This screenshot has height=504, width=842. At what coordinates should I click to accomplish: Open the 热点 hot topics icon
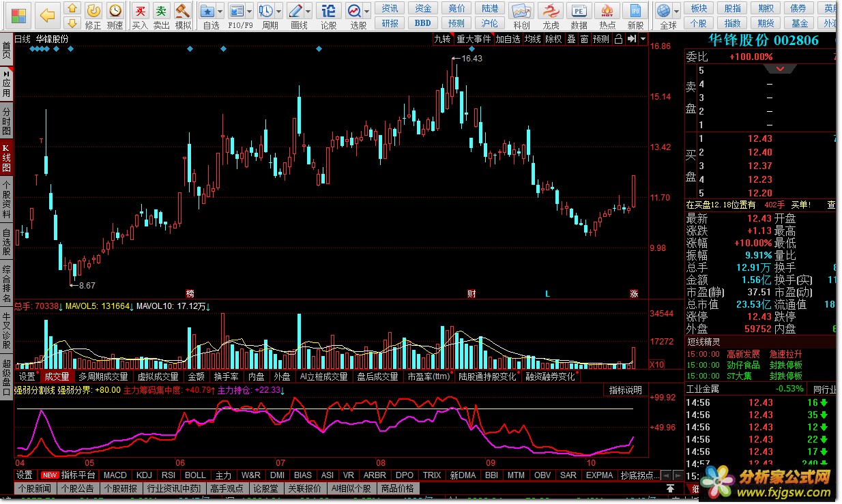607,16
